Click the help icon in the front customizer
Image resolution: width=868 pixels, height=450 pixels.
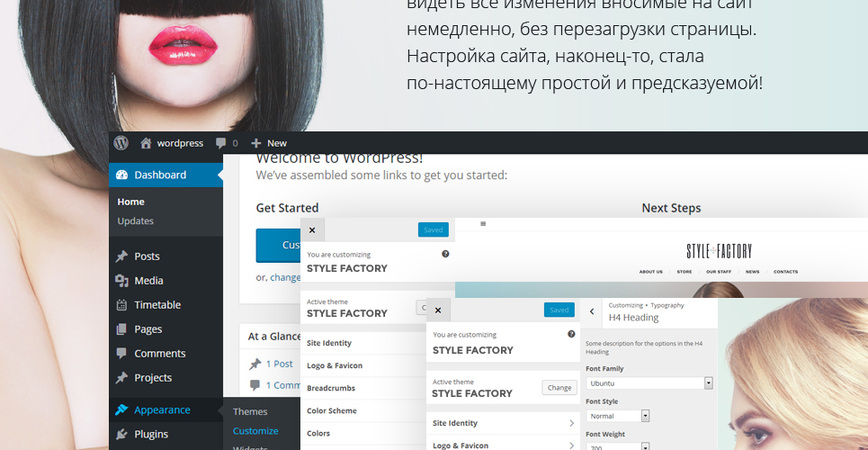coord(571,334)
